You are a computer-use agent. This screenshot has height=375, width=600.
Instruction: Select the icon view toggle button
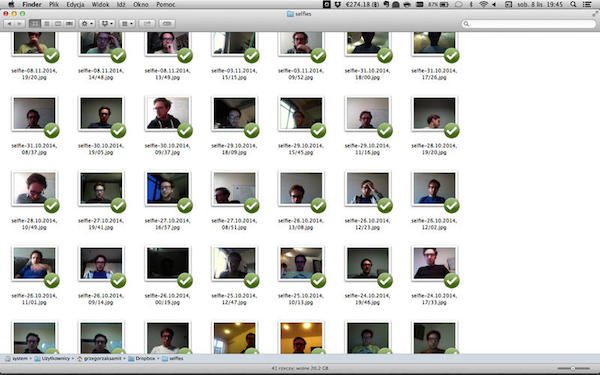(35, 24)
